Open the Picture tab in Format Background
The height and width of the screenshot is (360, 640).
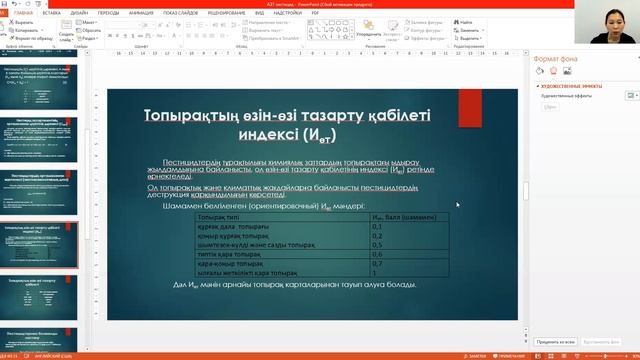567,71
